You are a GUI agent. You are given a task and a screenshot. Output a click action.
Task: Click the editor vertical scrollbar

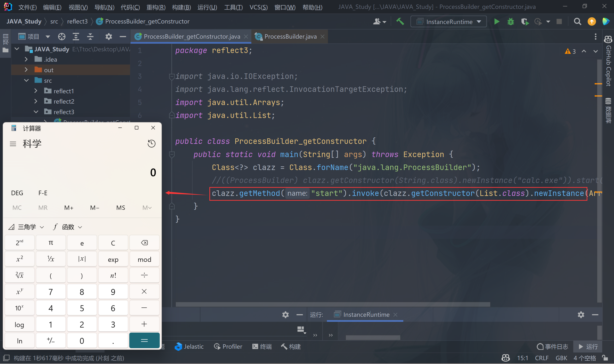click(x=599, y=181)
